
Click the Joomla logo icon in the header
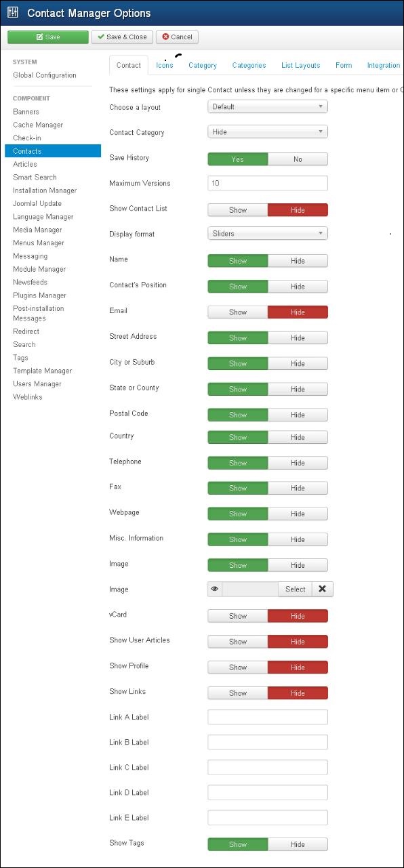click(x=12, y=12)
